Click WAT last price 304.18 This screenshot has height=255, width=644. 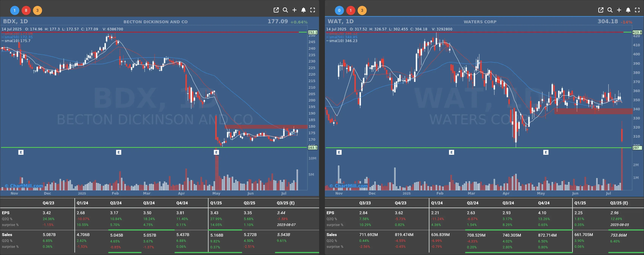pos(608,21)
